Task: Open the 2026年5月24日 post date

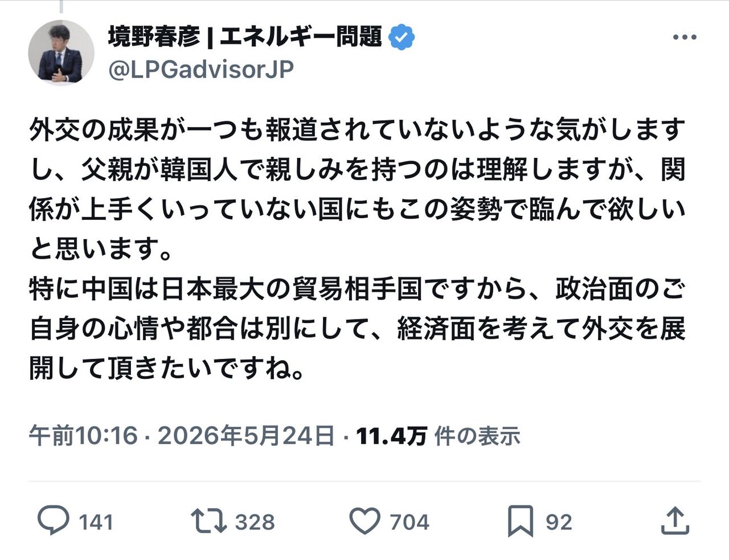Action: pyautogui.click(x=246, y=436)
